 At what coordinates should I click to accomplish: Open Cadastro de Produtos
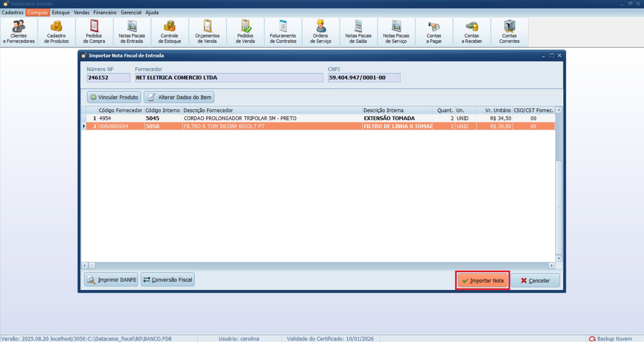(56, 31)
